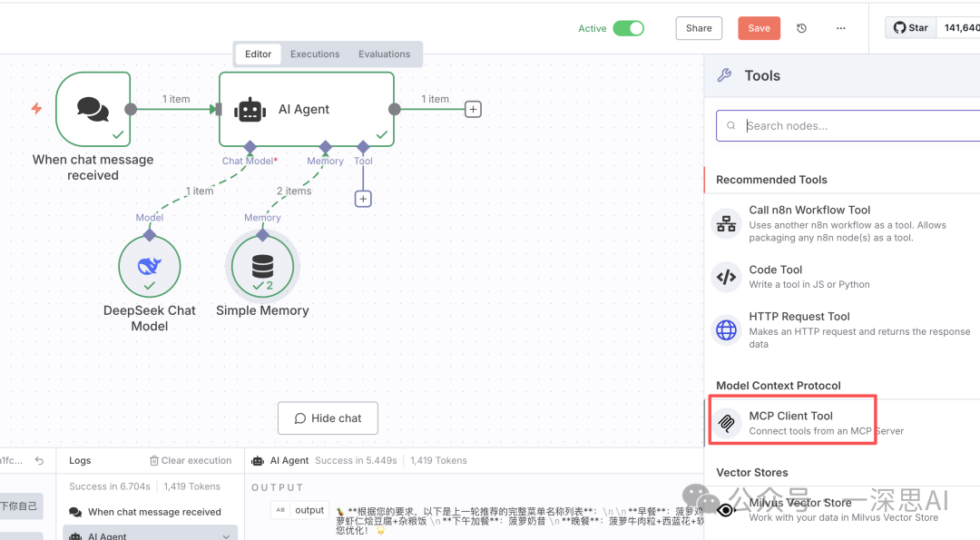Expand the AI Agent log entry chevron
Screen dimensions: 980x540
point(226,535)
